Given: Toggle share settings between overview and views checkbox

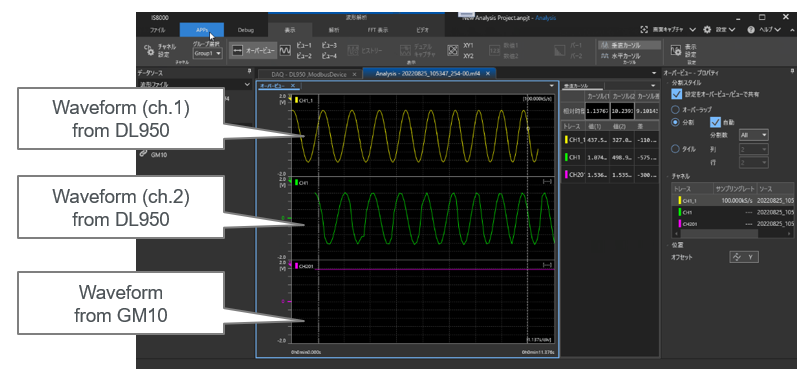Looking at the screenshot, I should 677,94.
